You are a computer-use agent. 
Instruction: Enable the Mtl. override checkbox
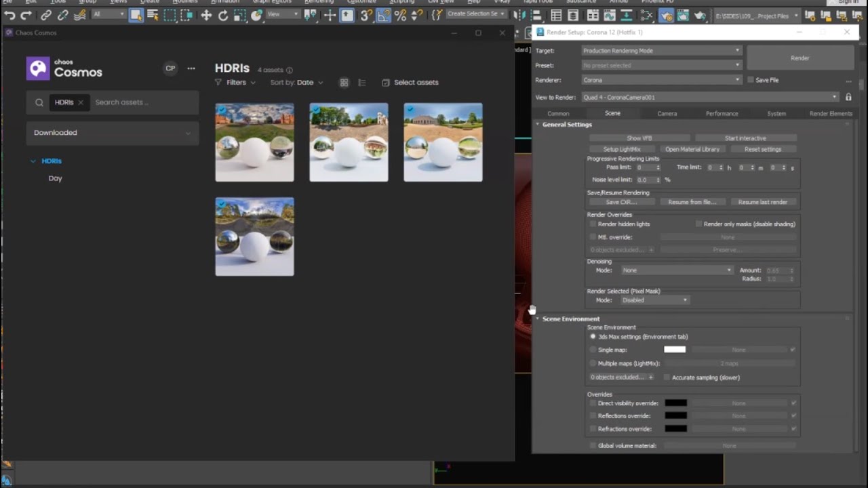click(x=593, y=237)
